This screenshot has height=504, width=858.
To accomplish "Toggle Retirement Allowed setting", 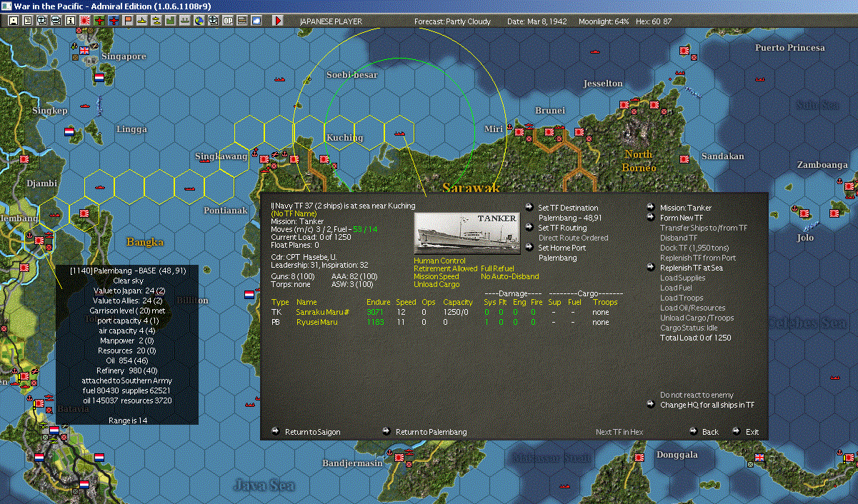I will pyautogui.click(x=446, y=268).
